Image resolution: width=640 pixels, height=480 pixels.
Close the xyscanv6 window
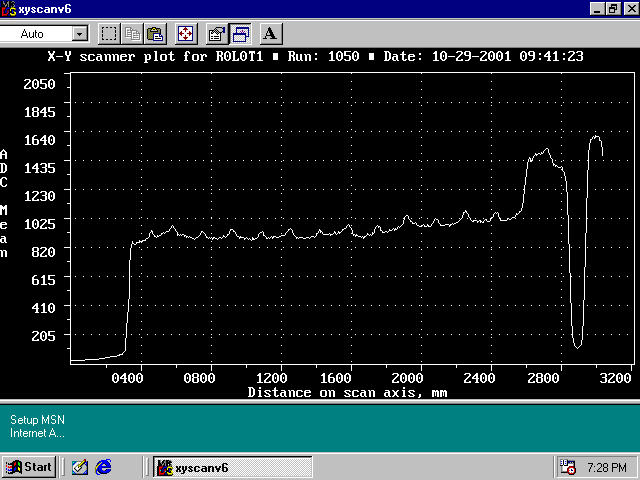629,8
